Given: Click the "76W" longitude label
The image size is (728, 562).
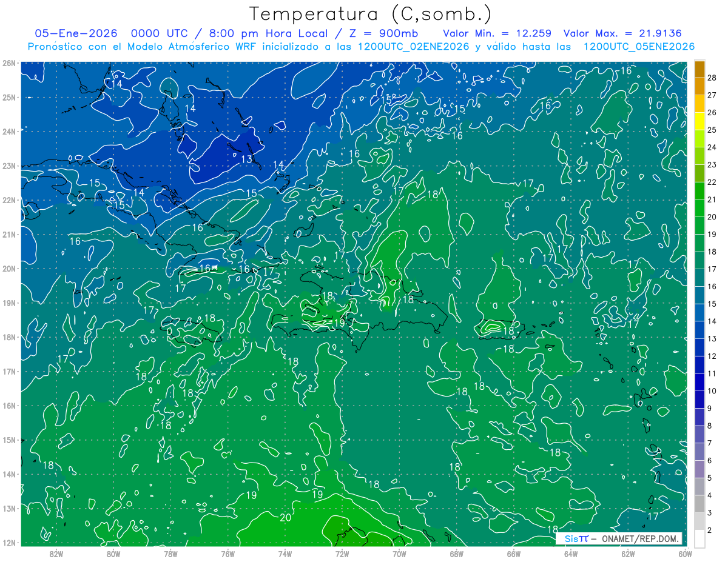Looking at the screenshot, I should (227, 553).
